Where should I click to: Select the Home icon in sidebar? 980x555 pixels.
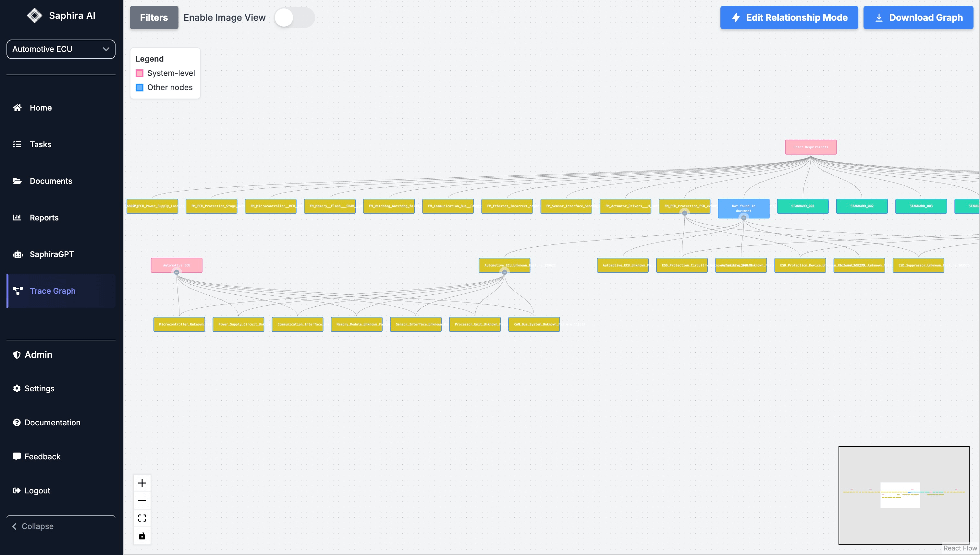point(17,108)
